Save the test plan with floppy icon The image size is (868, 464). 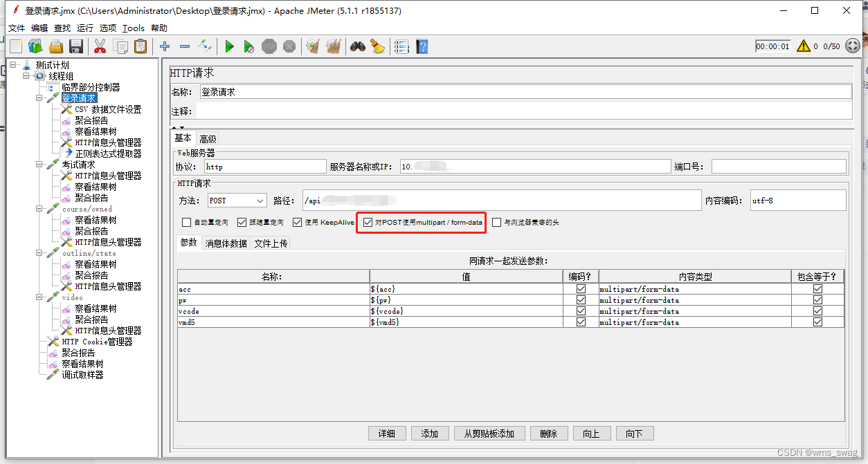pos(76,46)
